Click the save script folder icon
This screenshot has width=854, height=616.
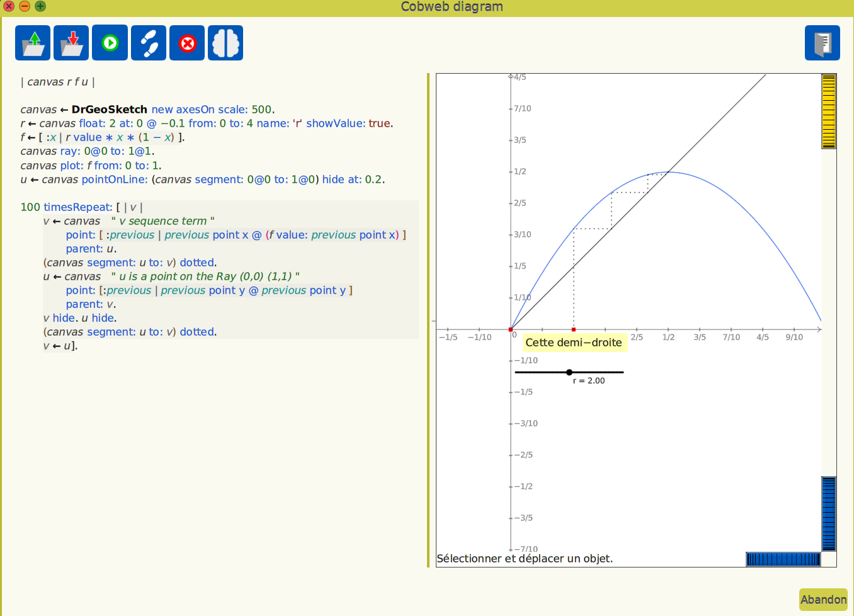click(71, 43)
